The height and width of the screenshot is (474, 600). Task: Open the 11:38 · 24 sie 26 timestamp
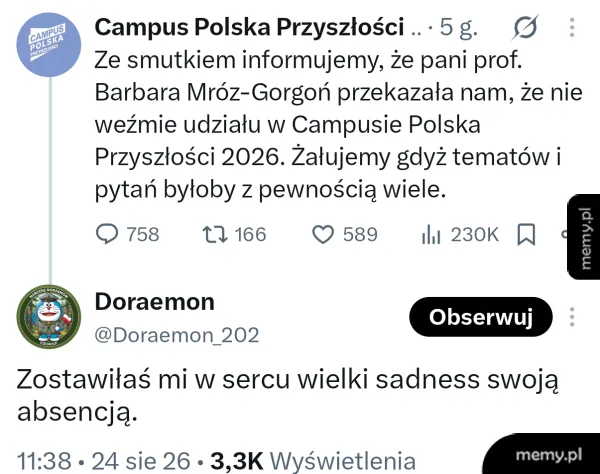coord(103,461)
